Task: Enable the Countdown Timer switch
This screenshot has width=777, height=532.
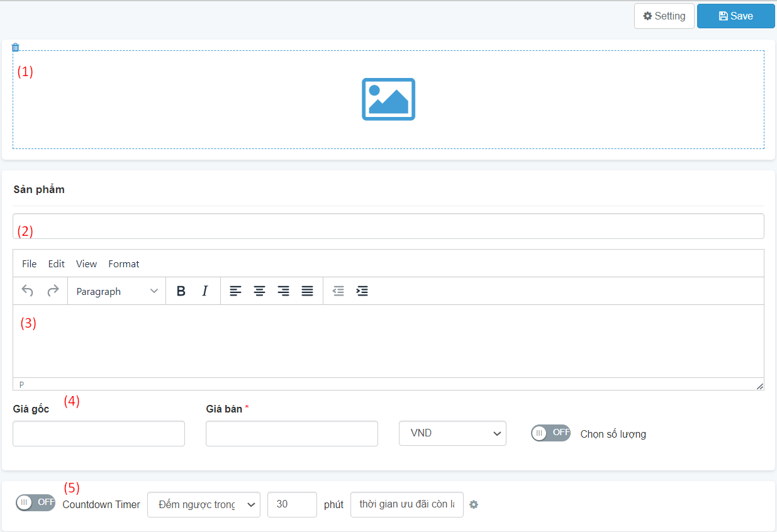Action: pyautogui.click(x=35, y=502)
